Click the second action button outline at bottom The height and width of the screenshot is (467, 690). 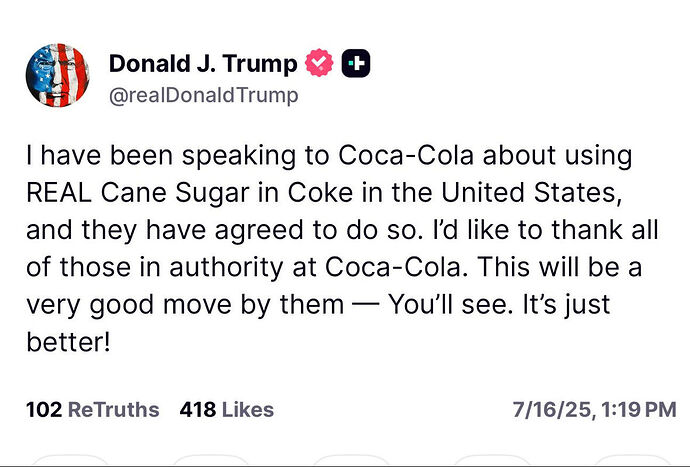coord(210,460)
